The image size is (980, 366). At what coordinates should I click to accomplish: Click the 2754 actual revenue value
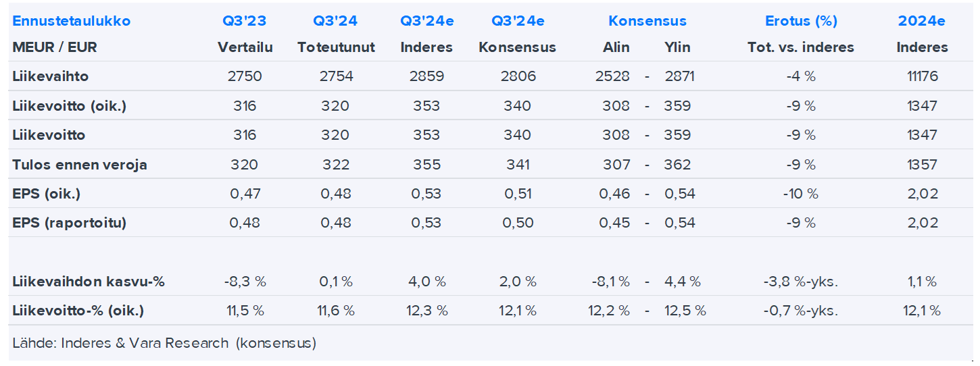336,76
